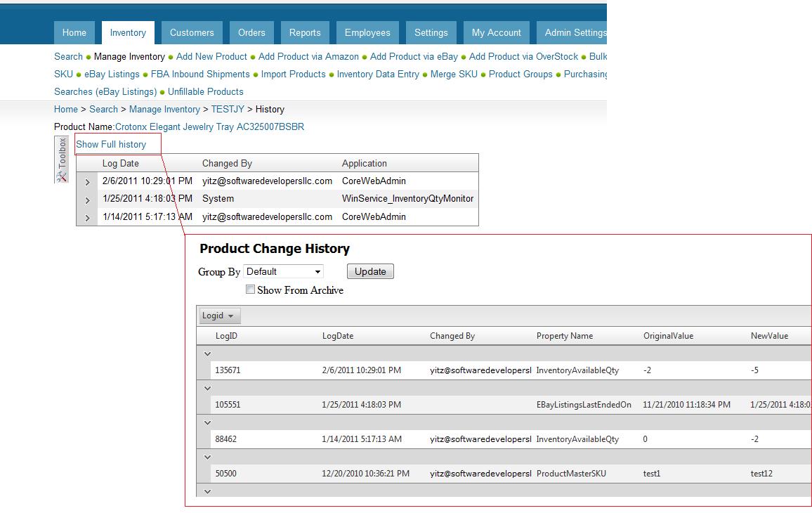Expand the 2/6/2011 10:29:01 PM log row
812x513 pixels.
[x=88, y=182]
